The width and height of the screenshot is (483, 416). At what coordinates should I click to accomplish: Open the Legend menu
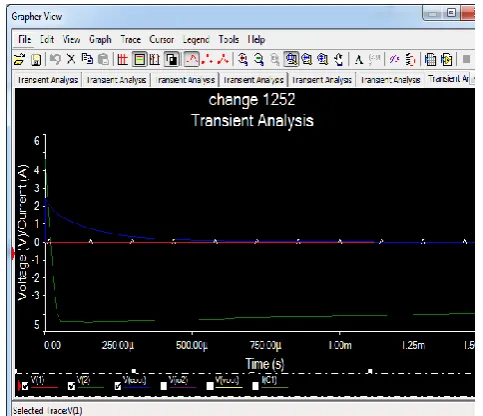196,40
